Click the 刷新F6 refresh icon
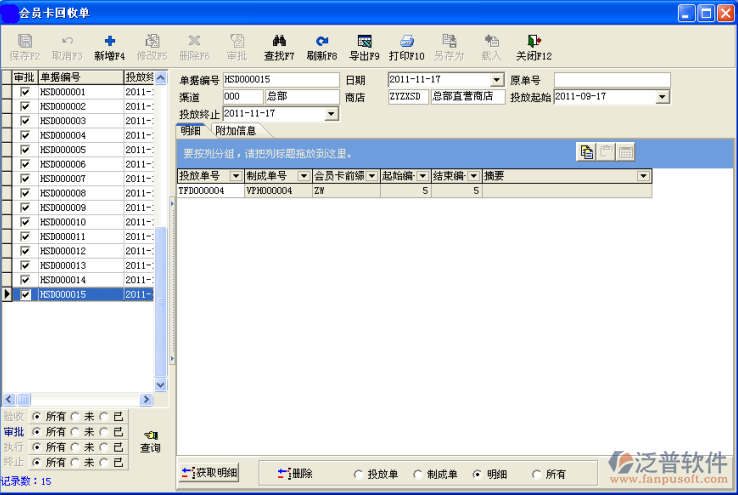The image size is (738, 495). 322,41
